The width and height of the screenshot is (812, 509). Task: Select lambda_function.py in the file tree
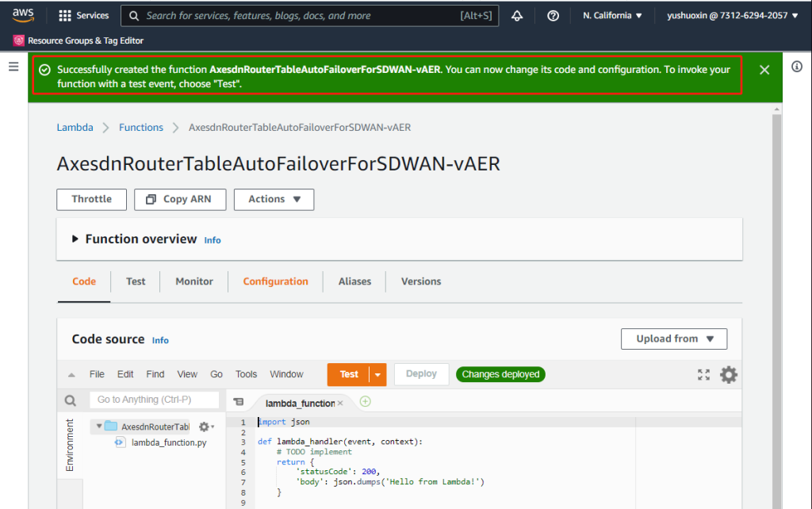tap(168, 442)
